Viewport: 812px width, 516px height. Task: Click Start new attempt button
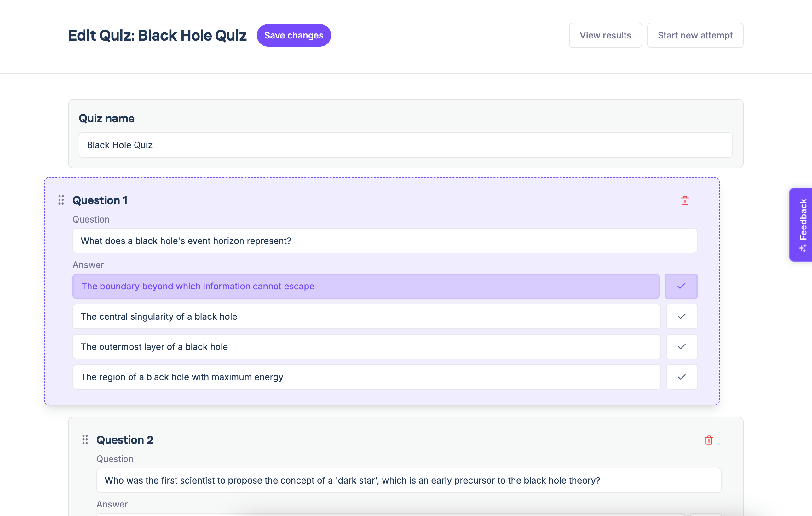point(695,35)
